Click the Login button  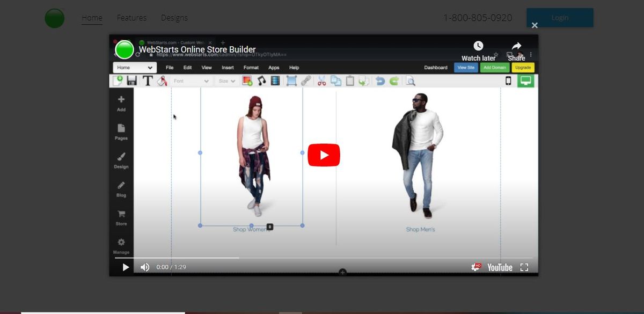[x=560, y=17]
